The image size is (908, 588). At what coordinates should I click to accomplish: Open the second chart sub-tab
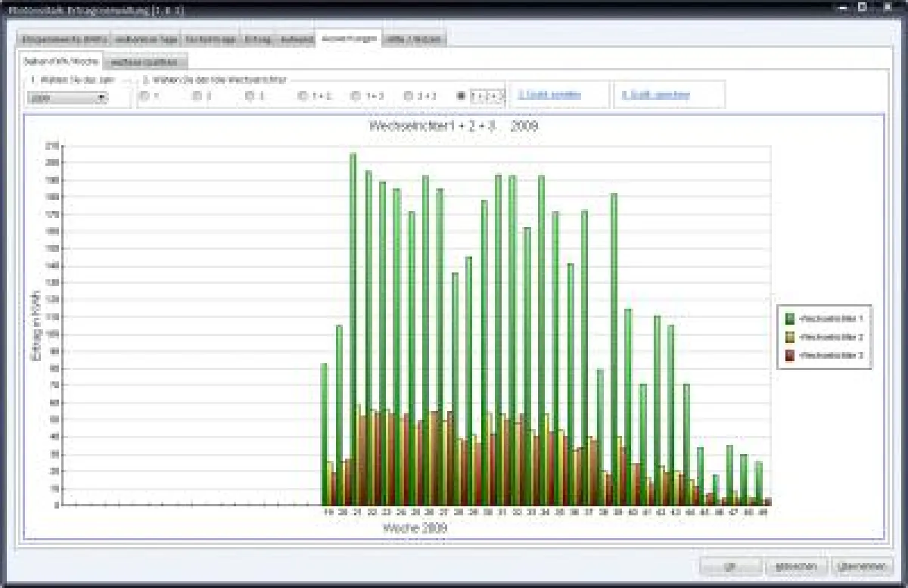145,62
